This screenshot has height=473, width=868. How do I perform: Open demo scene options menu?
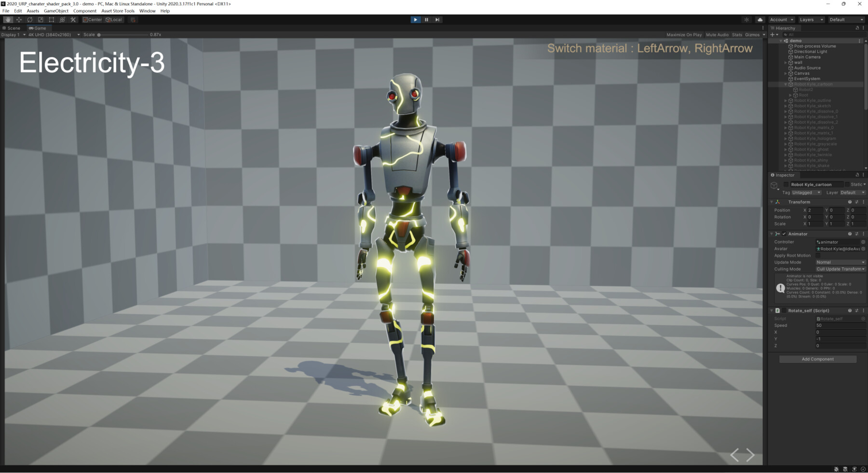[859, 41]
